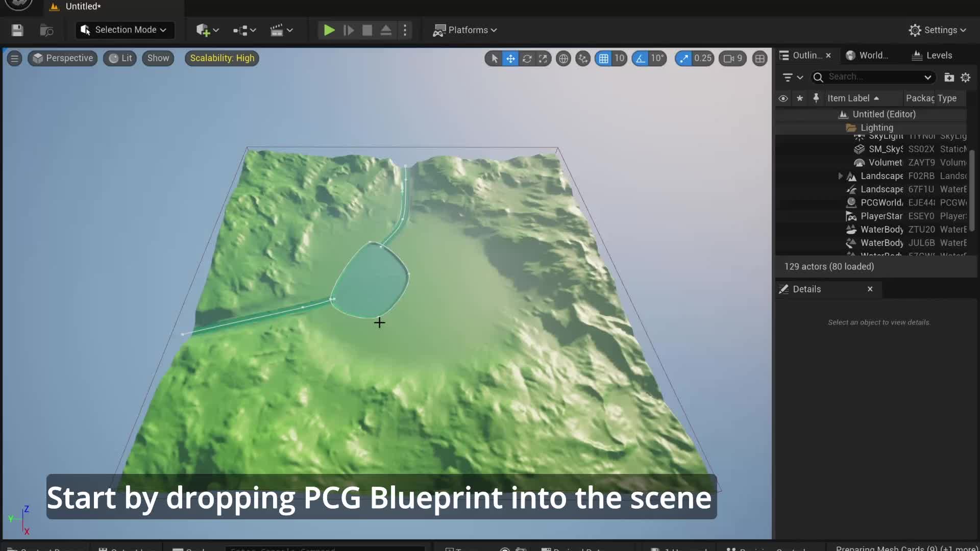Toggle visibility of Landscape F02RB actor

pos(783,176)
